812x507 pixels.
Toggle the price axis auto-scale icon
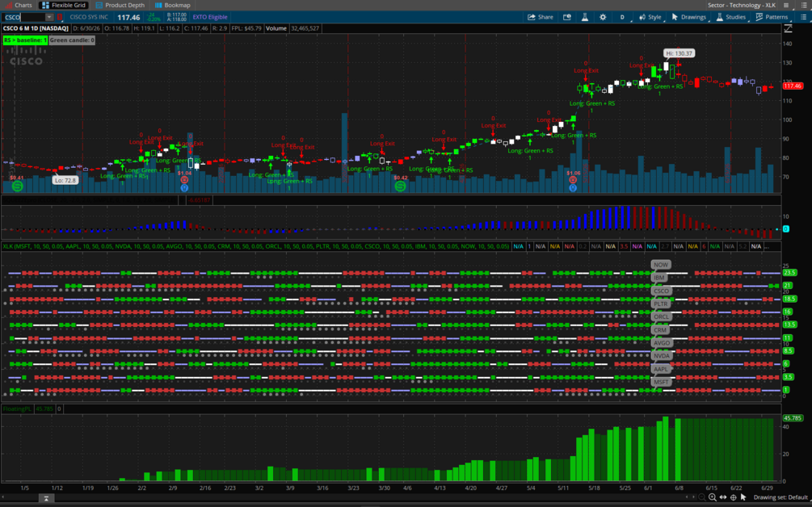[x=788, y=28]
